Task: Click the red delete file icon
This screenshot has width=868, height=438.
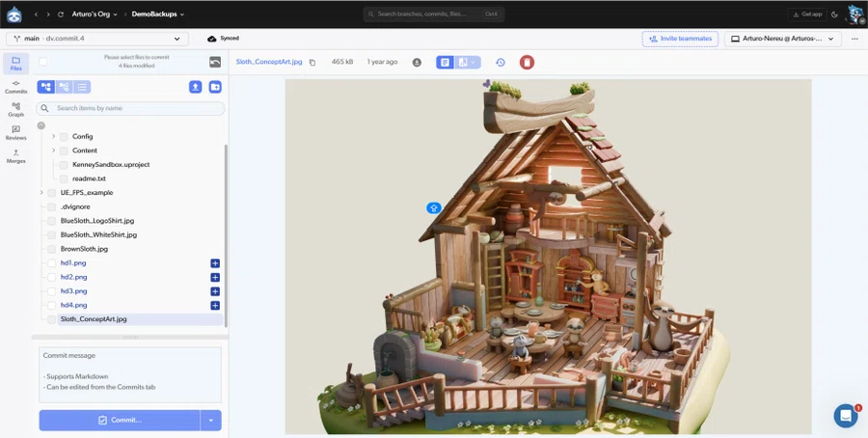Action: coord(527,62)
